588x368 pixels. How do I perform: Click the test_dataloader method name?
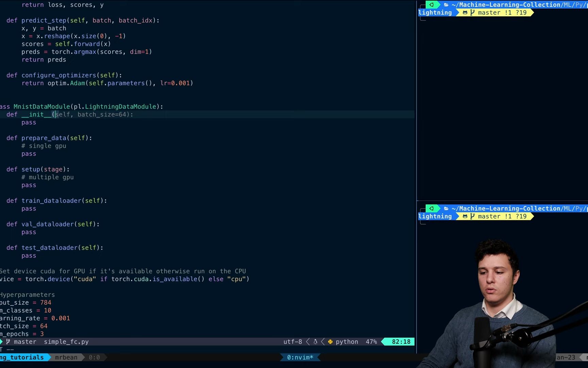tap(49, 248)
